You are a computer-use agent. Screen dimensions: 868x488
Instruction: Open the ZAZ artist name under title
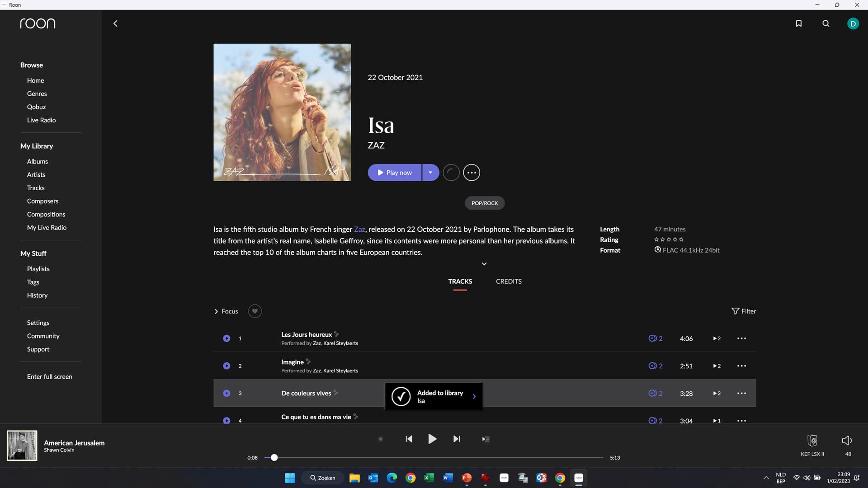pos(376,145)
